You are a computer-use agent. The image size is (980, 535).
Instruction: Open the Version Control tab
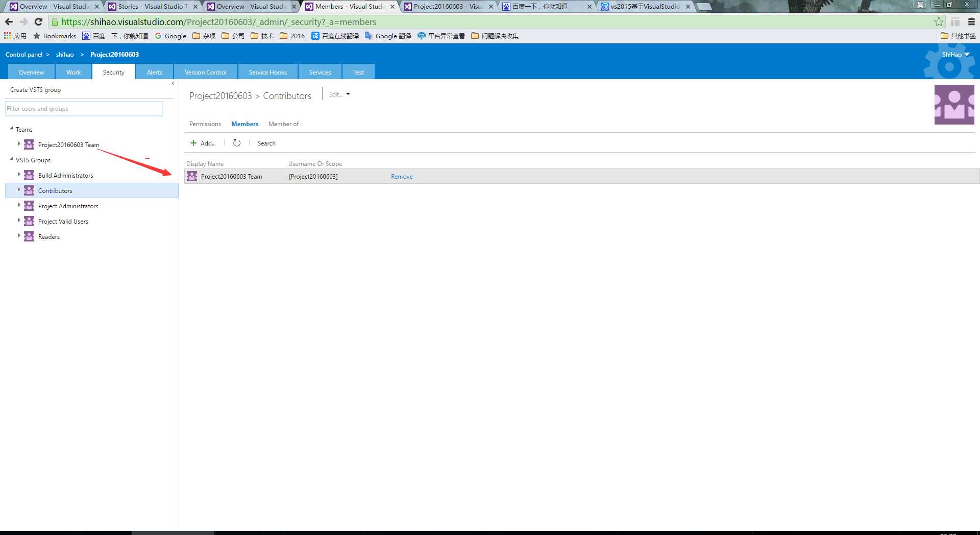click(206, 72)
